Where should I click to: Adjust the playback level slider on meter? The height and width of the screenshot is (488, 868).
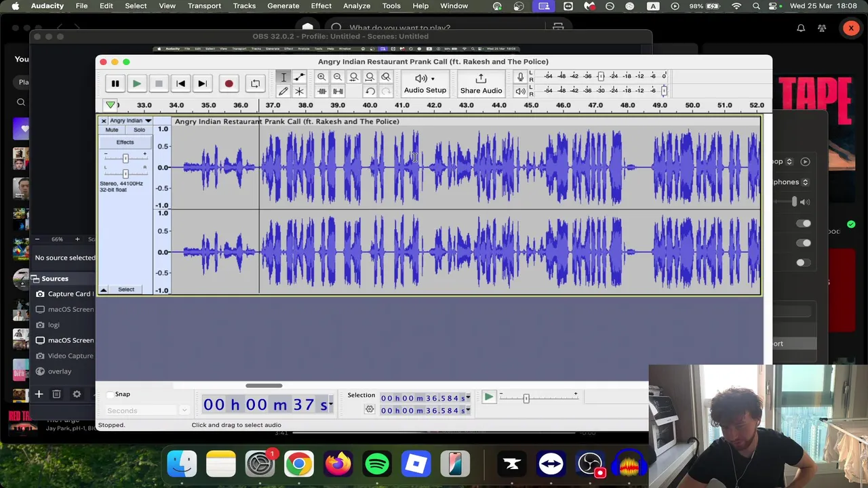(664, 90)
